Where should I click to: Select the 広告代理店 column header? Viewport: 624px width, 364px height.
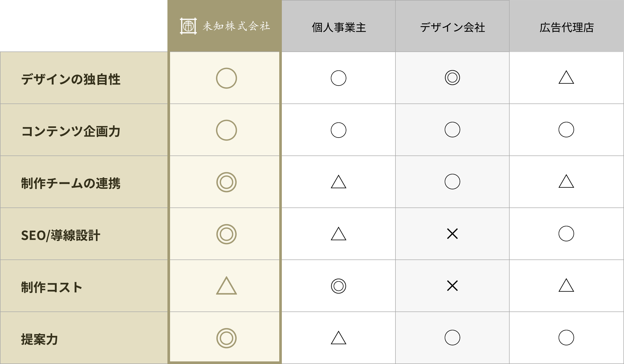click(567, 27)
